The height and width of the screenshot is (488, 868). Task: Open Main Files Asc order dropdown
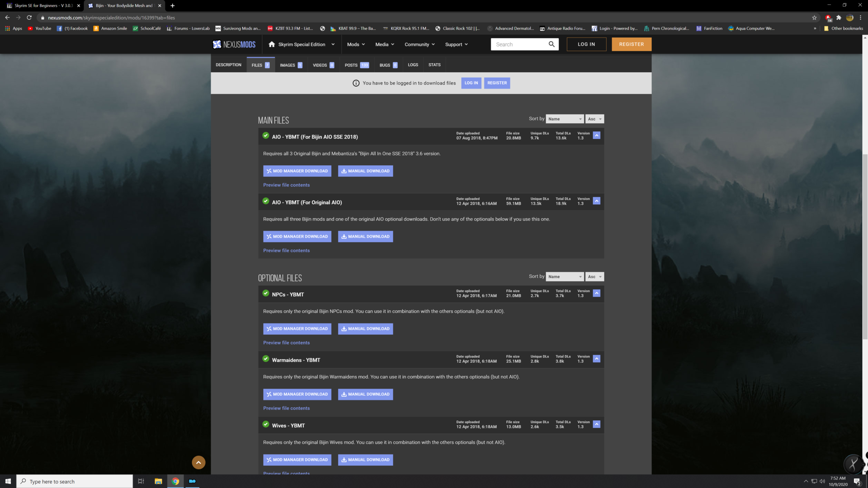click(594, 119)
